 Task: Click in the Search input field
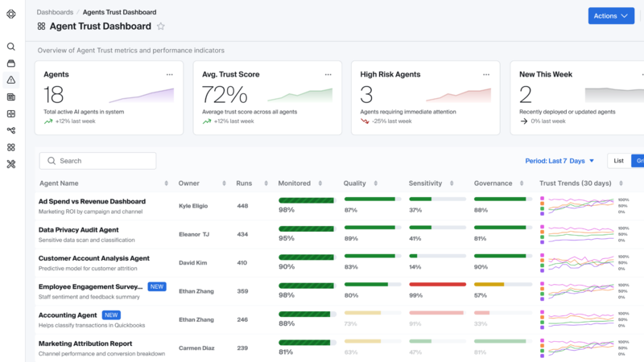click(105, 161)
